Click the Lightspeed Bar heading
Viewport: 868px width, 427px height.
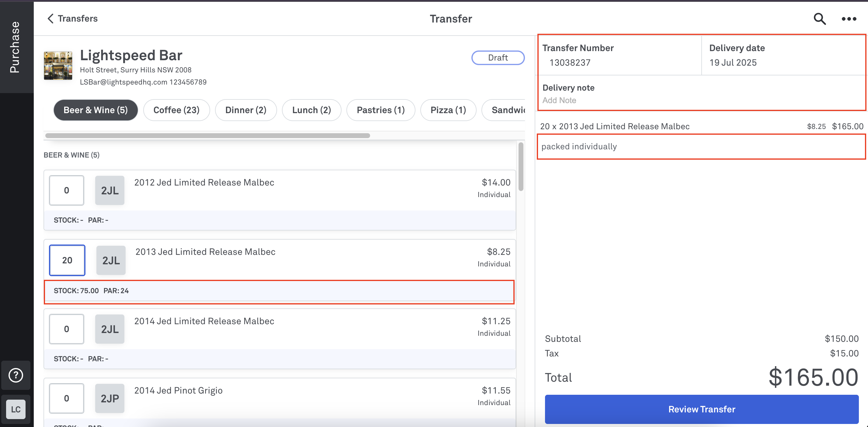click(131, 55)
